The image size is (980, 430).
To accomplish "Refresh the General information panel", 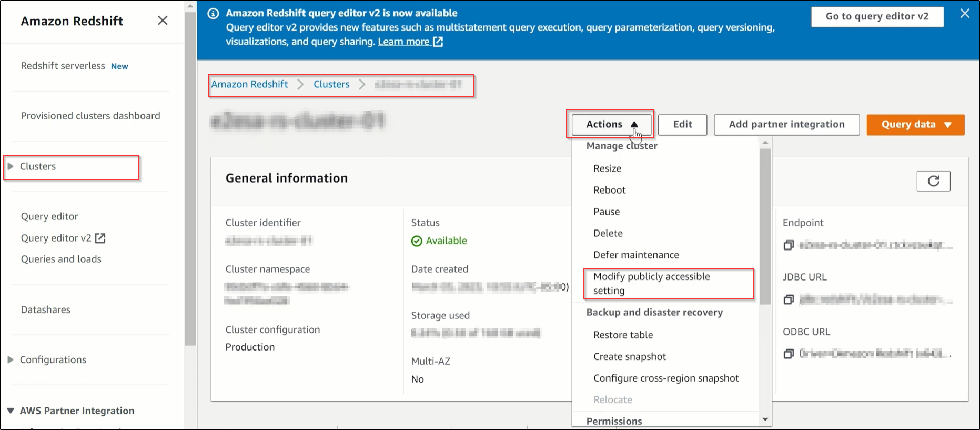I will (933, 181).
